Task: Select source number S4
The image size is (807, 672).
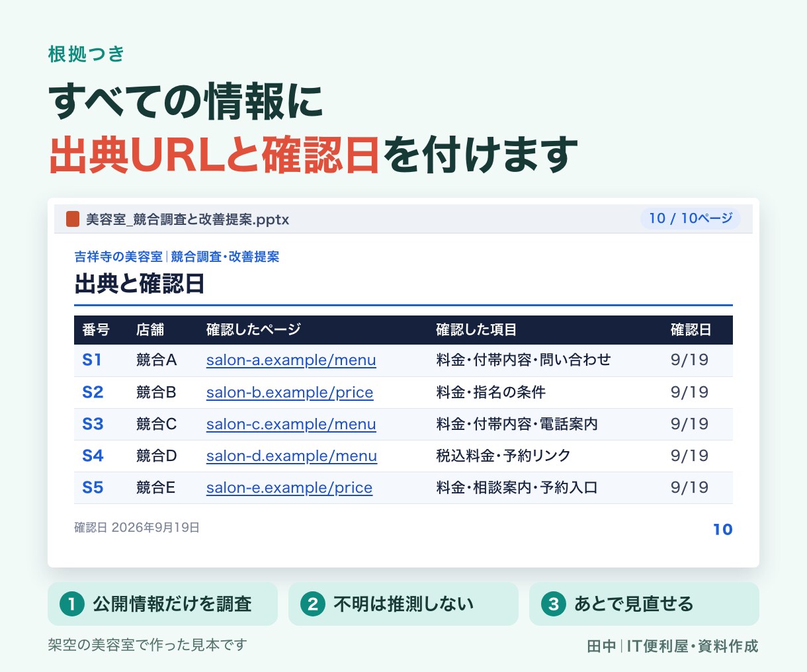Action: pos(93,456)
